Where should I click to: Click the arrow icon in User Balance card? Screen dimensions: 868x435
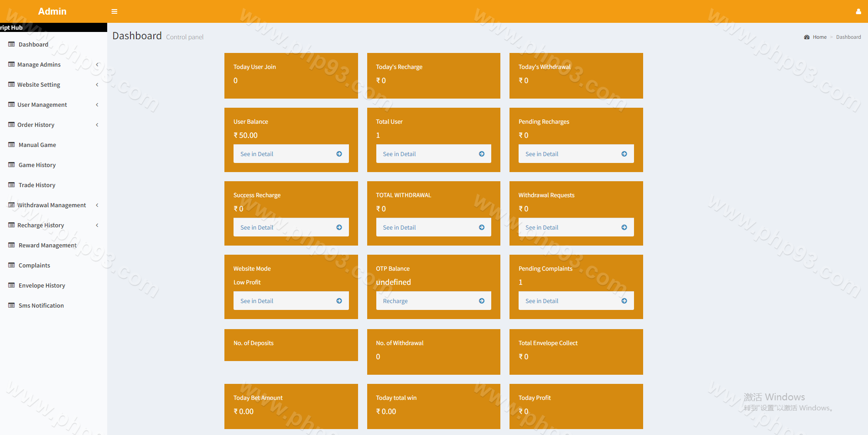click(x=339, y=154)
